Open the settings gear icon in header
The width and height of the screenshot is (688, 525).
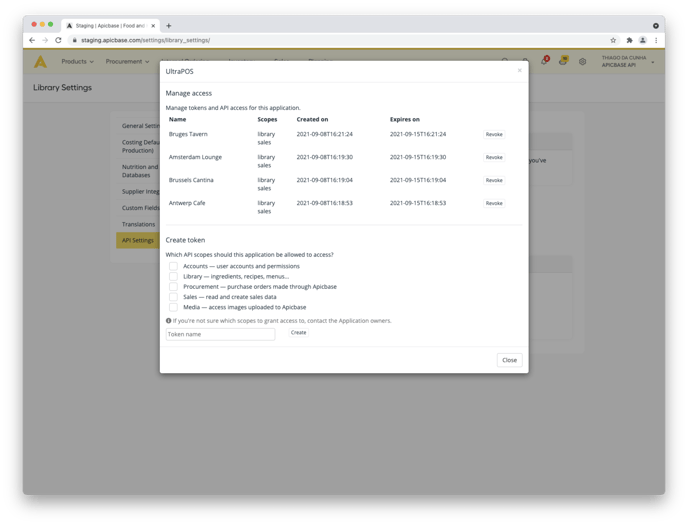click(x=582, y=61)
